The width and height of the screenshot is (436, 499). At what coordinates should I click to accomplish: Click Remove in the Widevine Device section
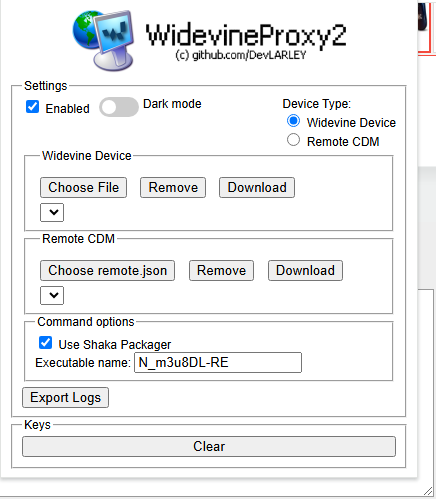coord(173,187)
